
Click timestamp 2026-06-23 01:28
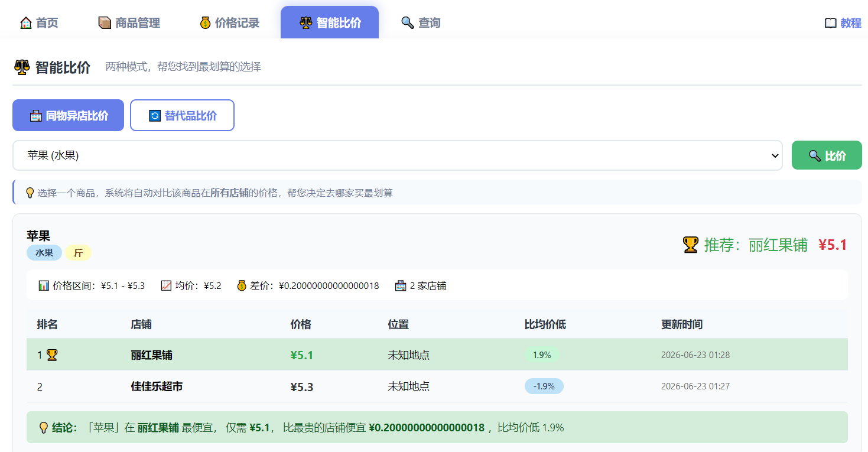pyautogui.click(x=695, y=355)
